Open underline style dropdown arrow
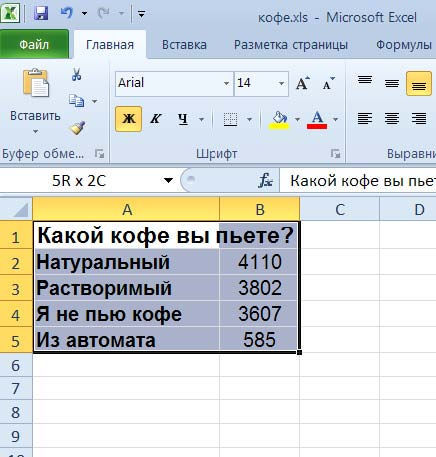 (201, 119)
